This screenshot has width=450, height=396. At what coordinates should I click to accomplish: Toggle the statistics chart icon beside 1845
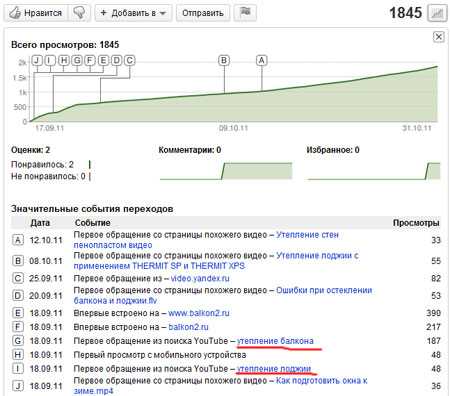437,13
